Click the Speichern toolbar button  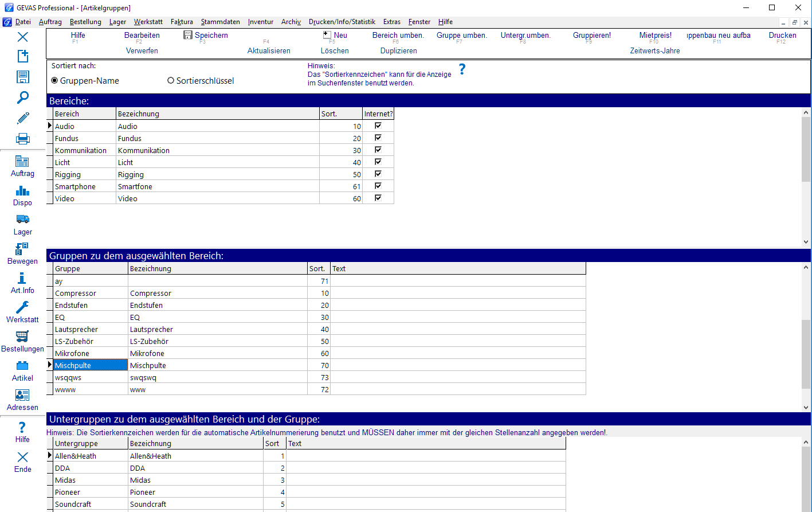click(x=206, y=35)
